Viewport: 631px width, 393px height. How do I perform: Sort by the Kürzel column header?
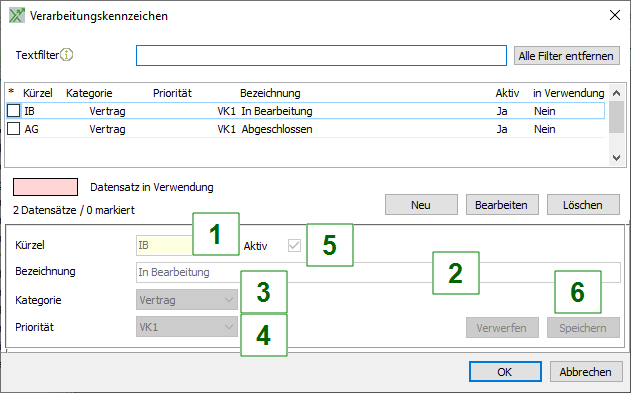click(37, 93)
